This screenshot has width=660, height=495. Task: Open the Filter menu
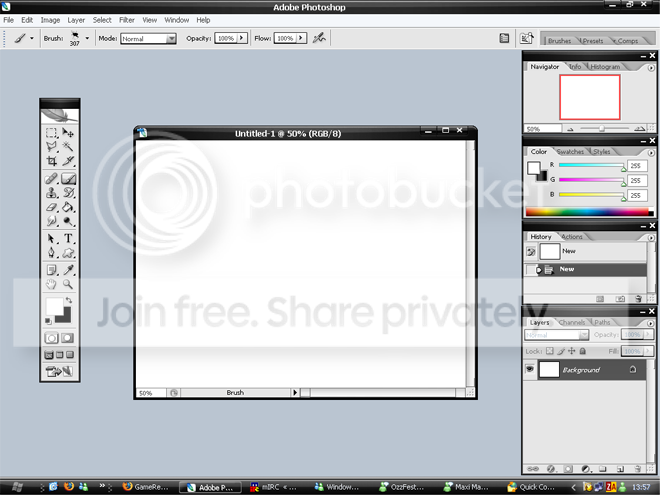click(x=127, y=20)
